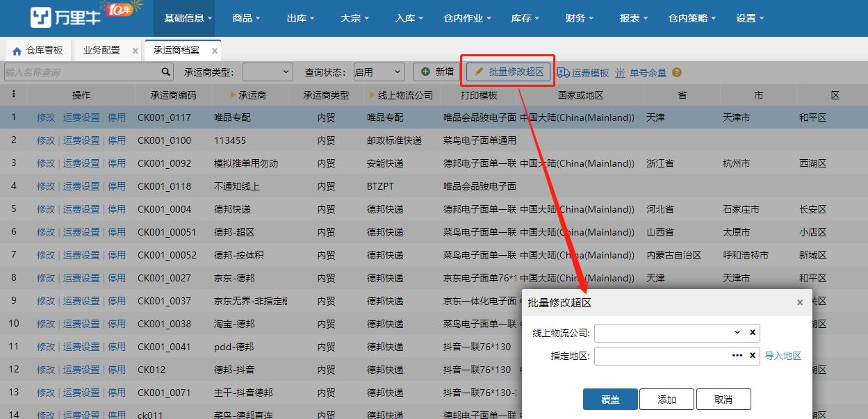This screenshot has width=868, height=419.
Task: Click the 批量修改超区 pencil icon button
Action: [479, 72]
